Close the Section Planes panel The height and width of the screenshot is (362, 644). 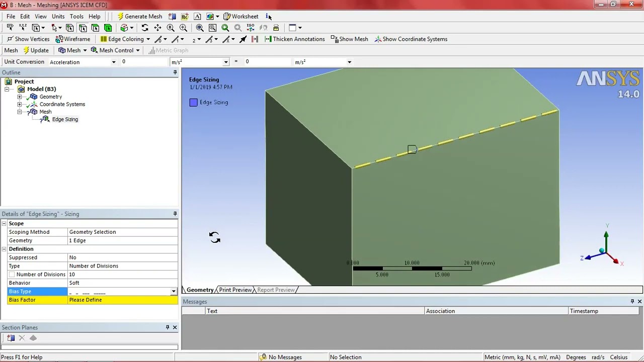tap(175, 327)
